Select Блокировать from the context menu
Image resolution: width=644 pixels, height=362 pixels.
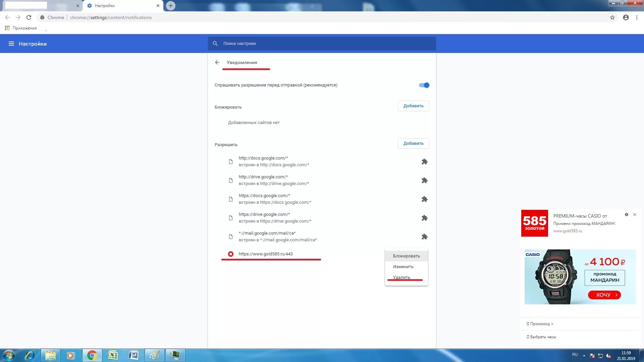406,255
